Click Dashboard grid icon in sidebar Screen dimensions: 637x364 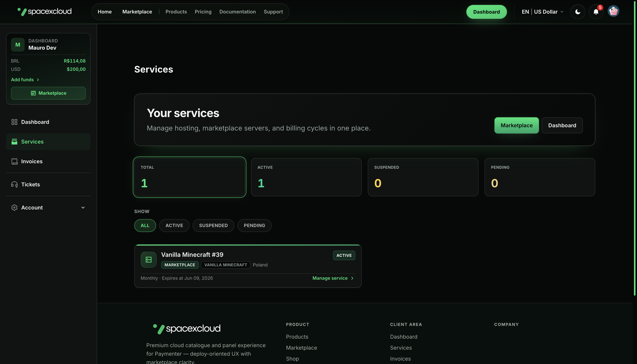pyautogui.click(x=14, y=122)
